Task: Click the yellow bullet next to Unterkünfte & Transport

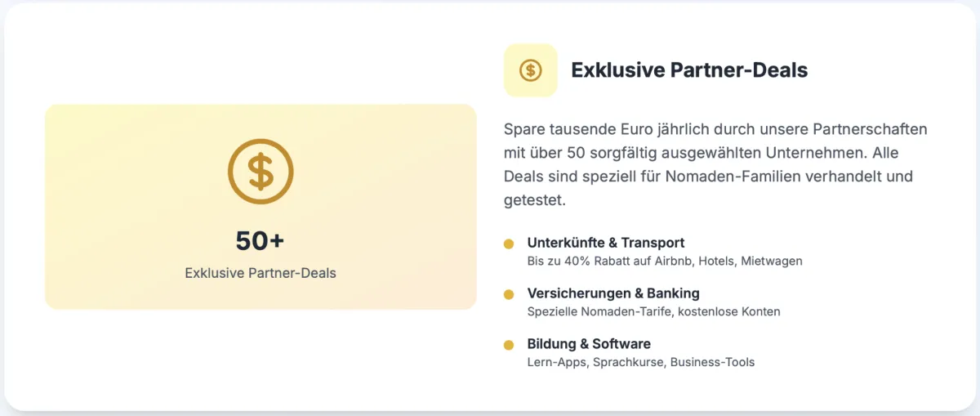Action: 509,244
